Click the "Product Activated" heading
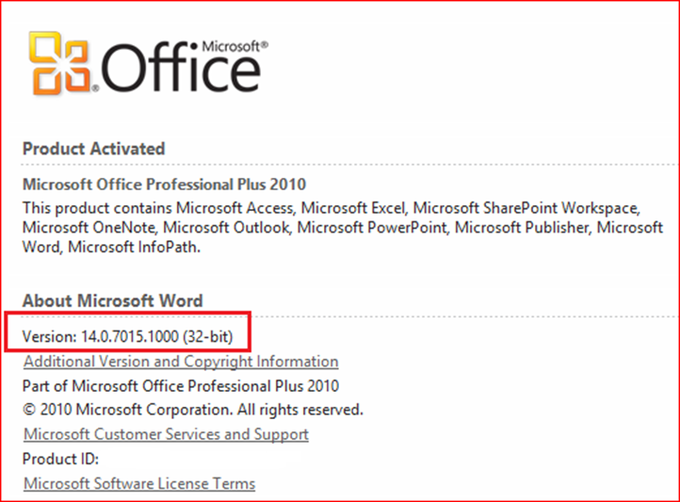The image size is (680, 502). (x=93, y=148)
